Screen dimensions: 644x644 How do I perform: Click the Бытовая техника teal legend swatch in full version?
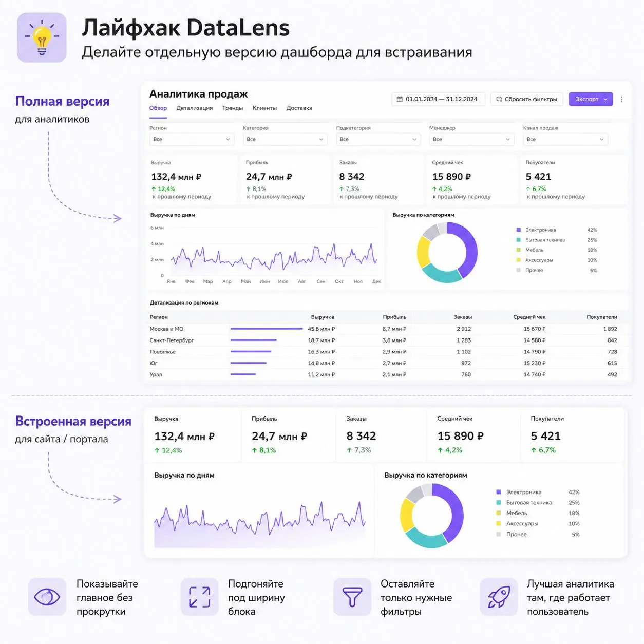[x=519, y=240]
